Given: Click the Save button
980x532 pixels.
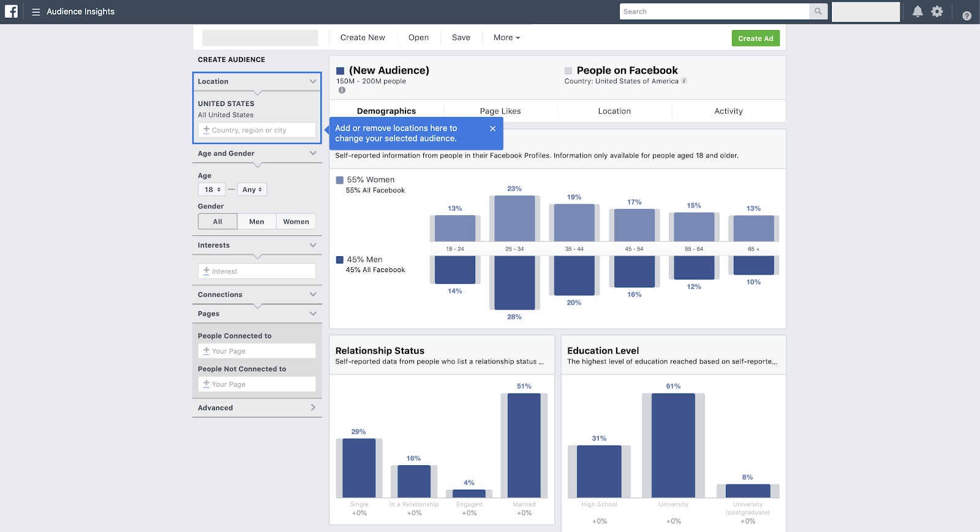Looking at the screenshot, I should 461,38.
